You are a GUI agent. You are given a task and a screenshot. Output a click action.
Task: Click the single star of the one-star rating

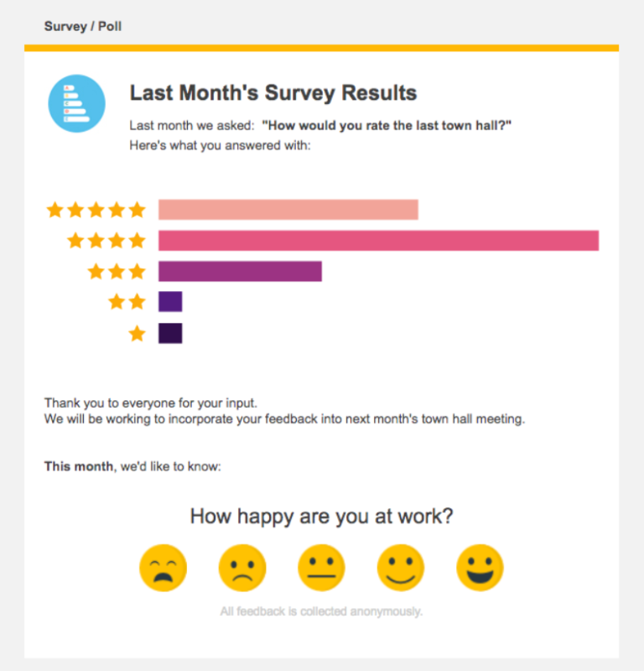click(137, 333)
